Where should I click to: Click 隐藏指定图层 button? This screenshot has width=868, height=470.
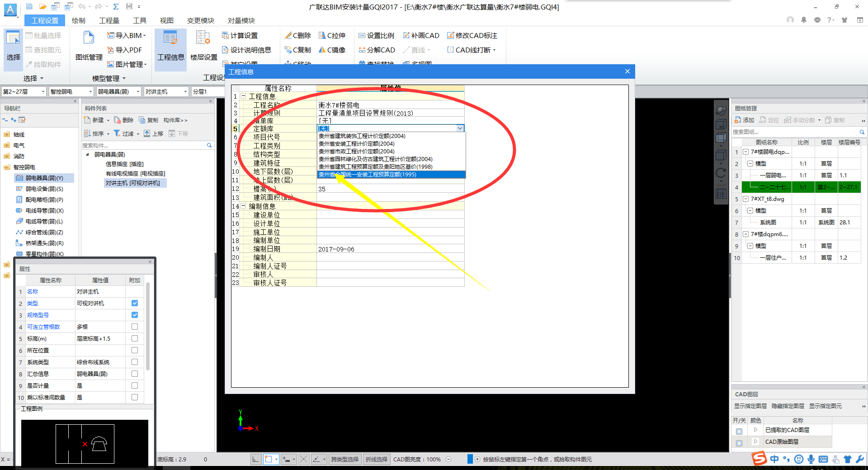788,406
